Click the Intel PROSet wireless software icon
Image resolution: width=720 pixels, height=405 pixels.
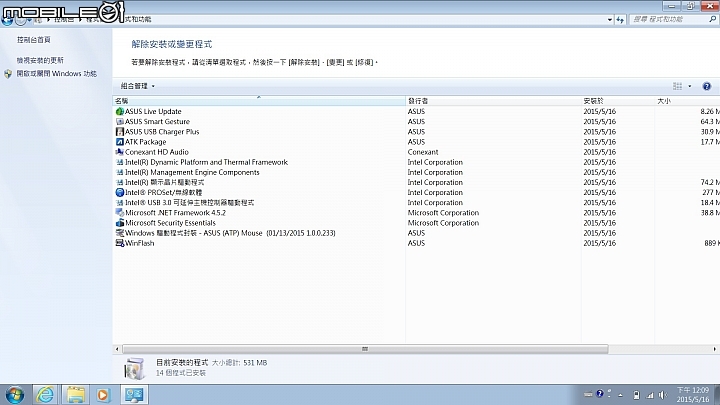click(120, 192)
